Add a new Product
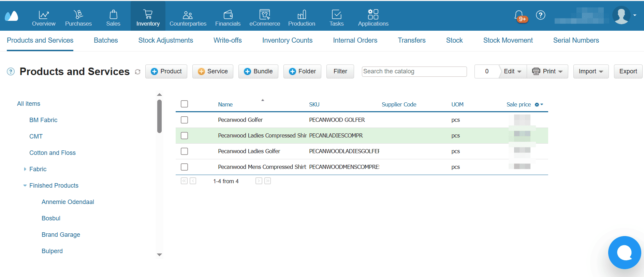The image size is (644, 277). pos(166,71)
